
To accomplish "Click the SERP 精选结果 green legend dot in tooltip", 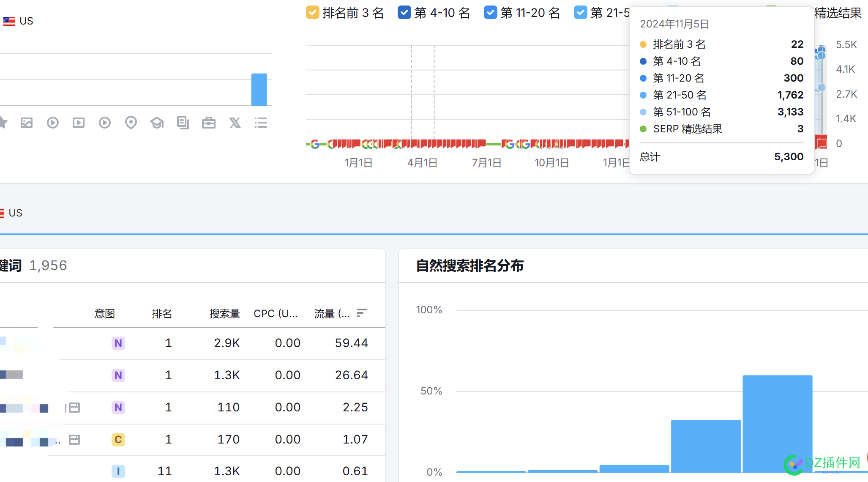I will click(643, 129).
